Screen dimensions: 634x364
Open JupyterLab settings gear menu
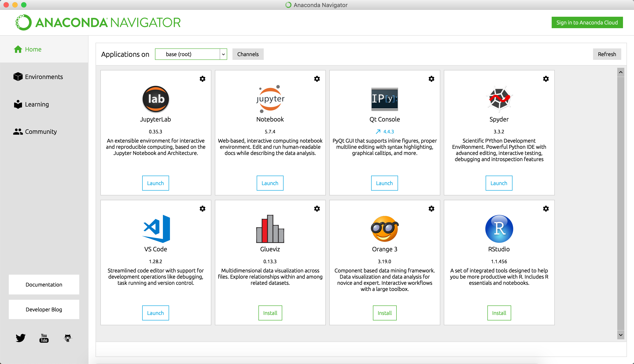[x=202, y=79]
